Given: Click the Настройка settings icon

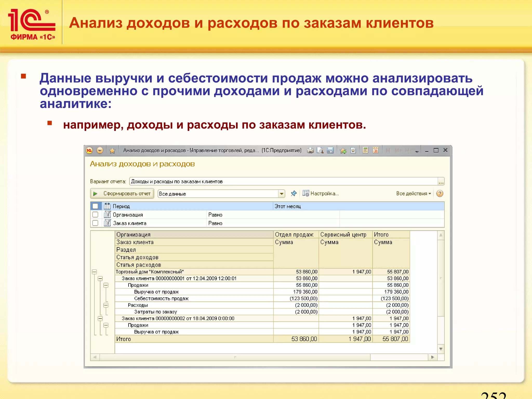Looking at the screenshot, I should pyautogui.click(x=306, y=194).
